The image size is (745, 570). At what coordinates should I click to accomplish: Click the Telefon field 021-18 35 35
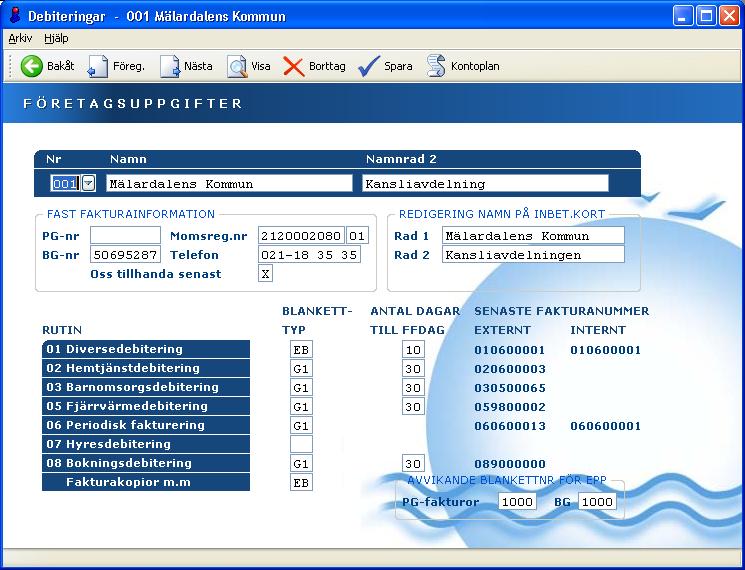[x=309, y=255]
